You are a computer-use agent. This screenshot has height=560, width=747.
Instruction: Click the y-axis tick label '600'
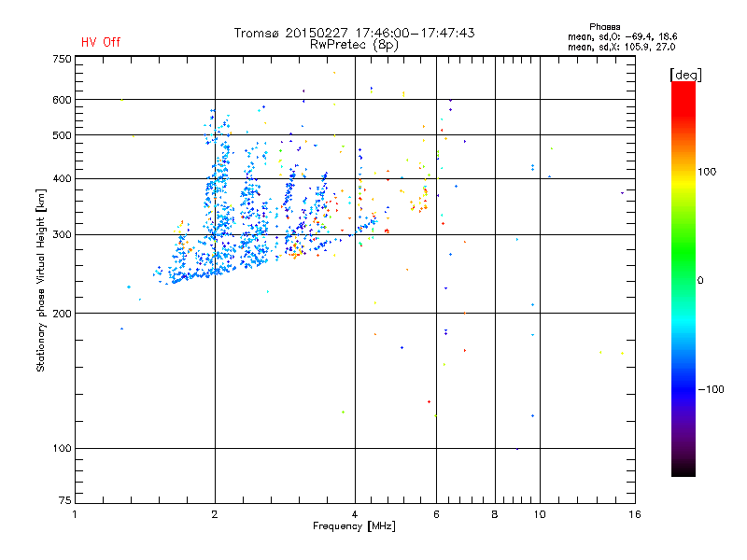[x=62, y=100]
